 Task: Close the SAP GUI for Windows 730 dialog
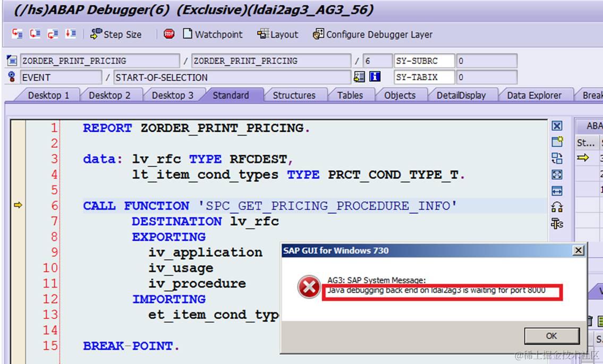point(578,250)
